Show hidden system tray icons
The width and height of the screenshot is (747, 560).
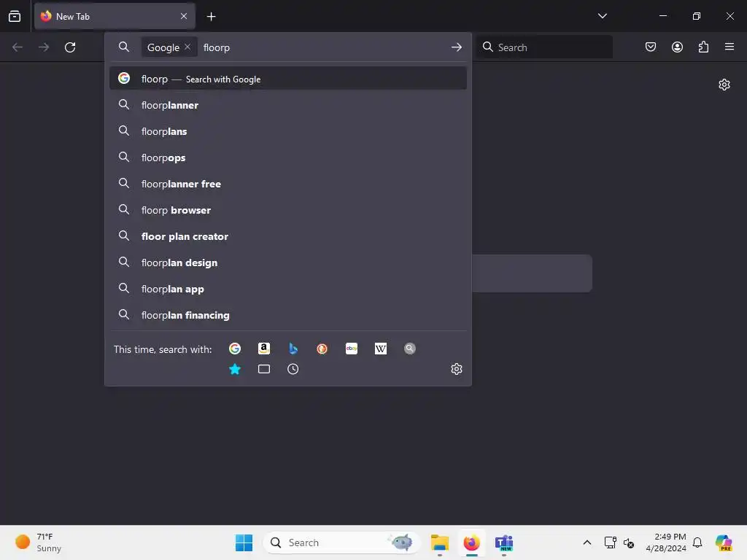click(x=587, y=542)
